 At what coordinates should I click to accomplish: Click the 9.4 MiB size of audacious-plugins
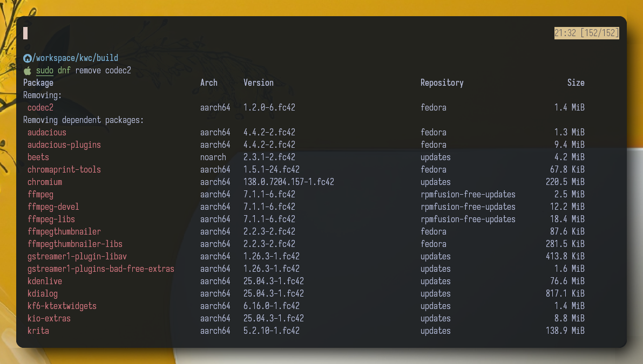tap(569, 145)
